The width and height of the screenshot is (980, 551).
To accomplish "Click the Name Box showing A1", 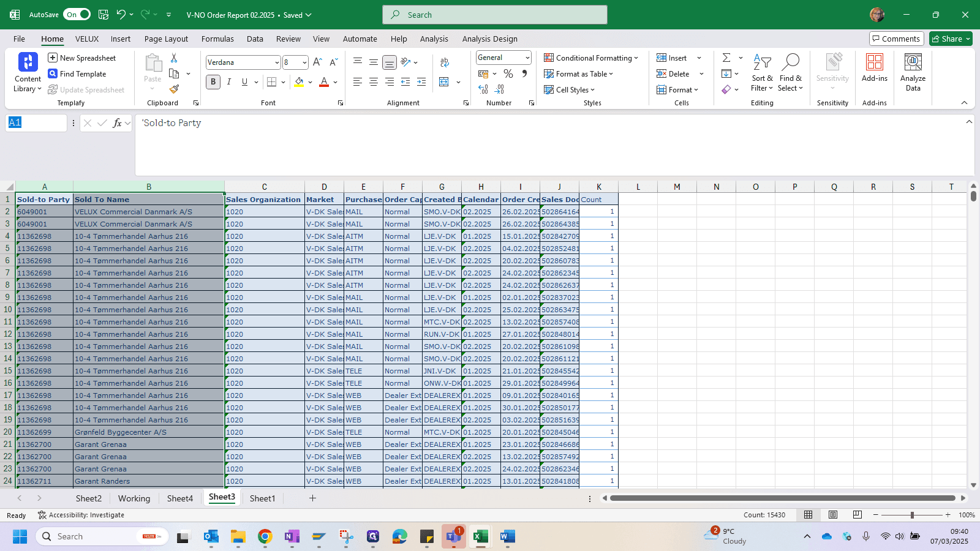I will tap(36, 123).
